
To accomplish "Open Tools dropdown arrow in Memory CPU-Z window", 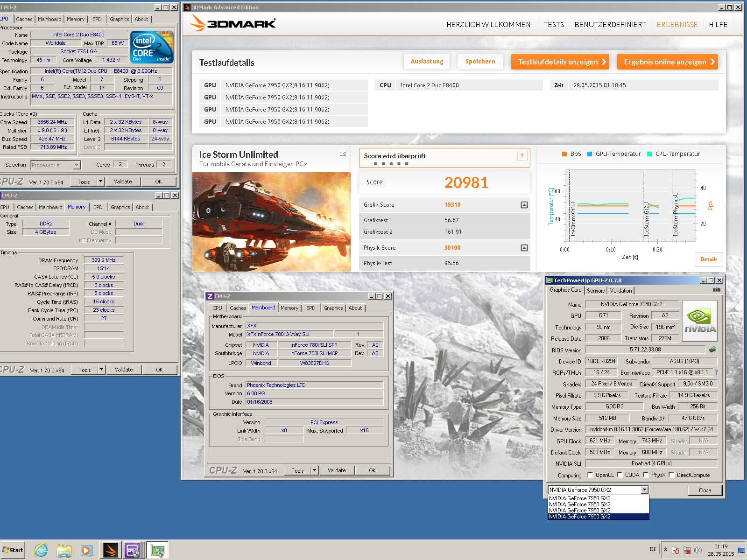I will point(101,370).
